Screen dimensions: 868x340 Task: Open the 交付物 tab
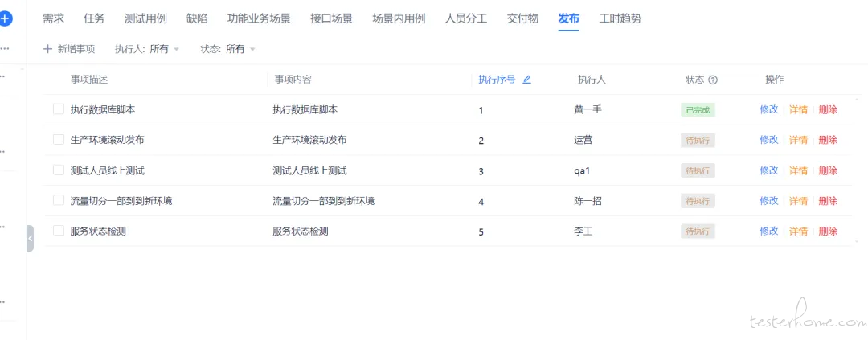pyautogui.click(x=522, y=18)
